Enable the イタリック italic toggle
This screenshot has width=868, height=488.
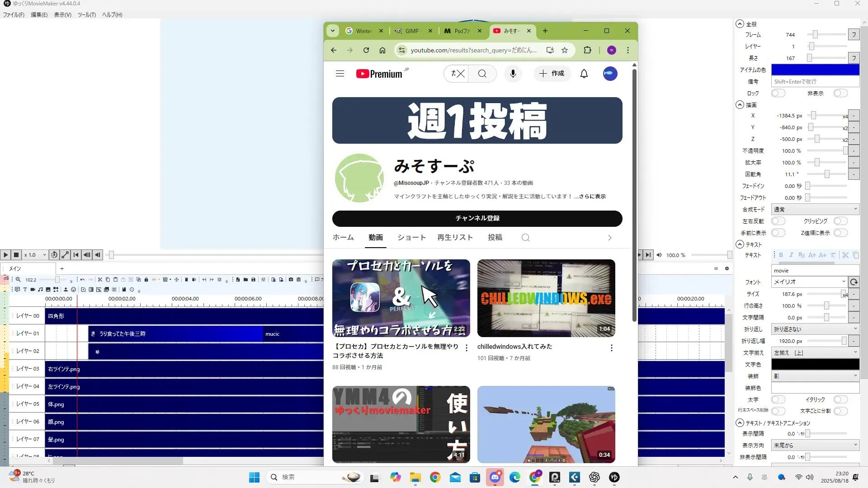click(x=840, y=399)
